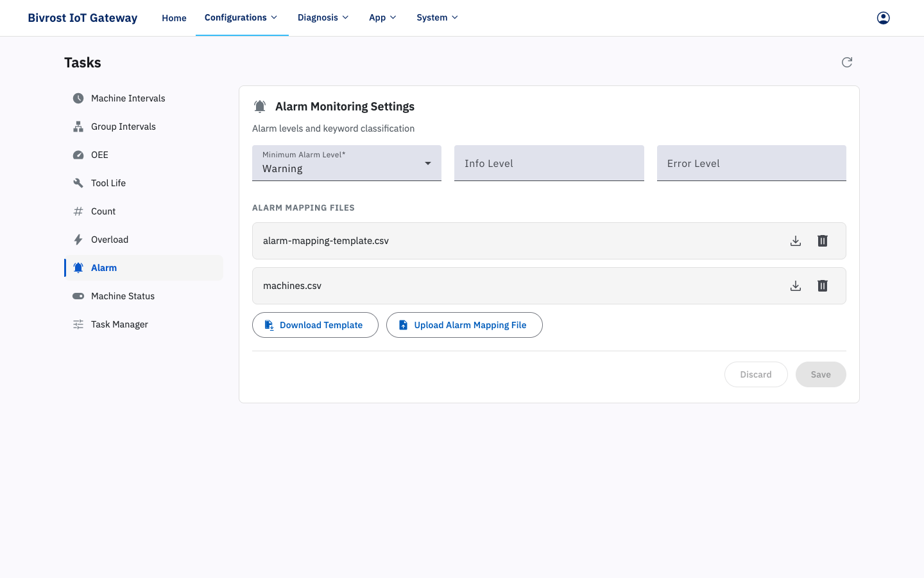Click the machines.csv file name

[292, 286]
